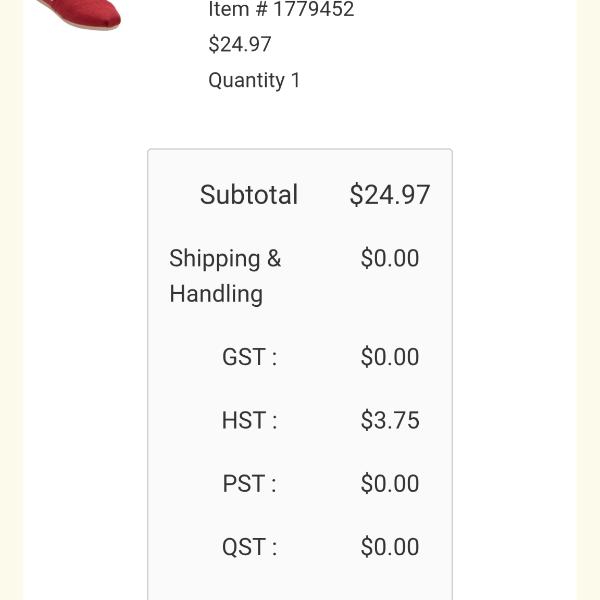Viewport: 600px width, 600px height.
Task: Click the word Handling on second line
Action: (x=216, y=294)
